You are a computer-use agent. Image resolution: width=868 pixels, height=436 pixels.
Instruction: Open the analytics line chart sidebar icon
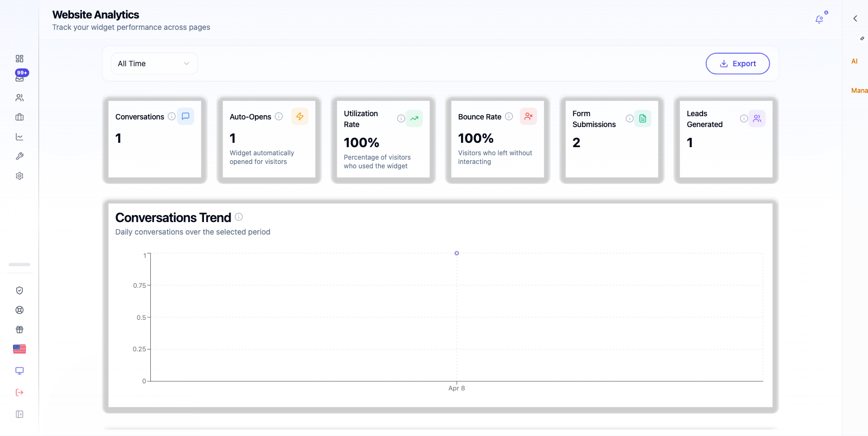tap(20, 137)
